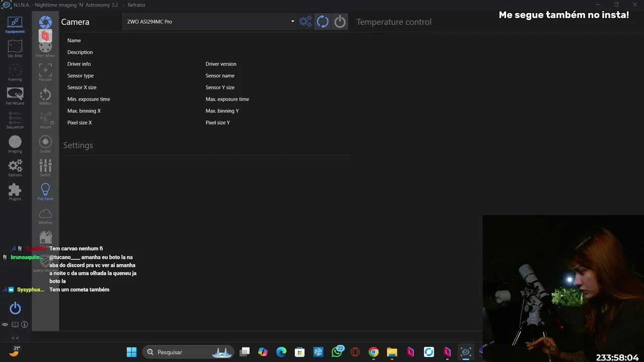Select the Focuser equipment tab
Viewport: 644px width, 362px height.
[x=45, y=72]
